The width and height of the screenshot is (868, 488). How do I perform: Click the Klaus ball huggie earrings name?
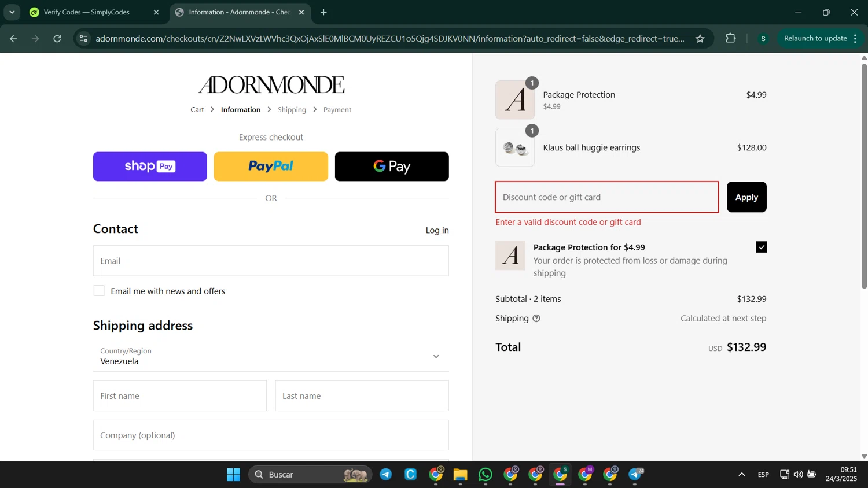(x=591, y=148)
